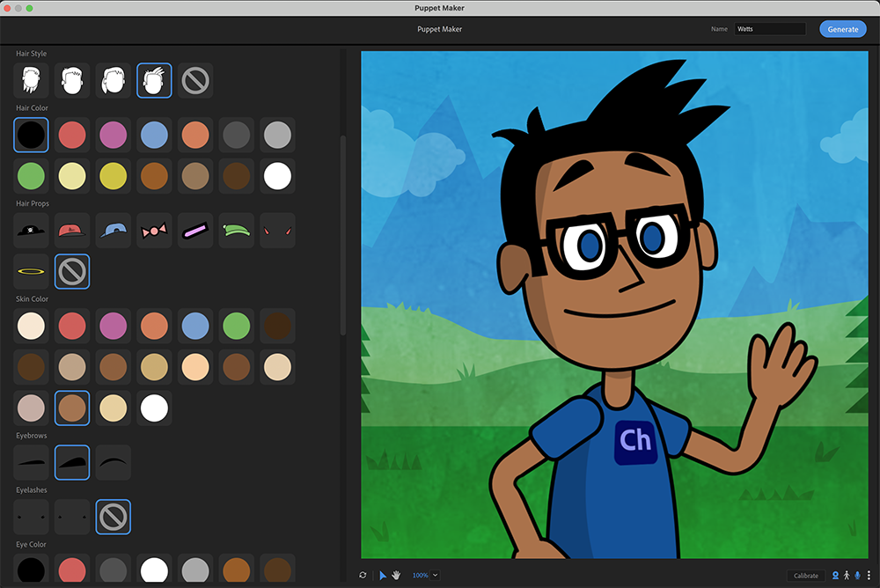Screen dimensions: 880x588
Task: Add the pink bow hair prop
Action: click(154, 231)
